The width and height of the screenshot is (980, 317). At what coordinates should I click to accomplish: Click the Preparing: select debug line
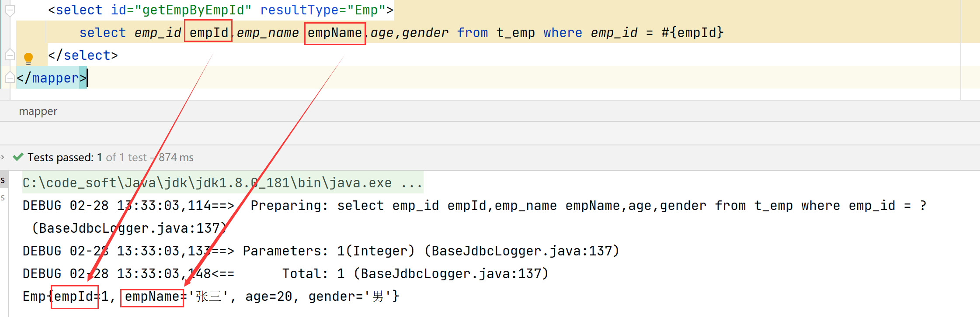coord(475,206)
